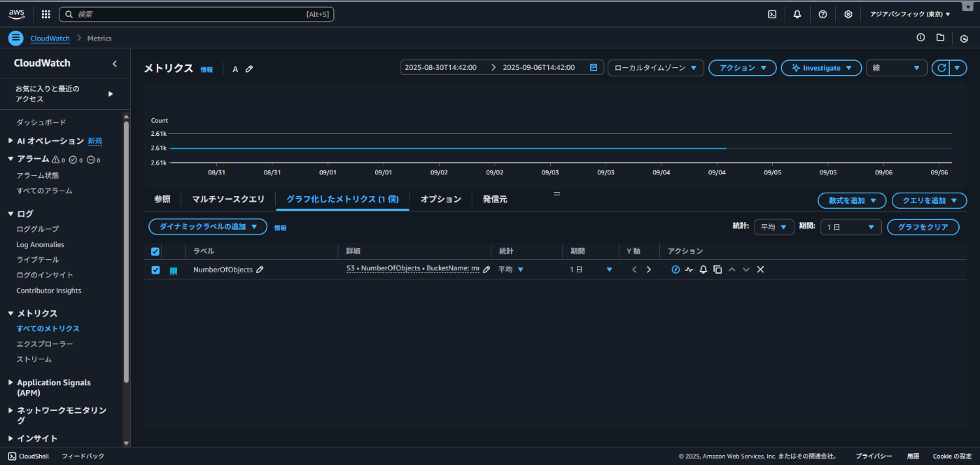Viewport: 980px width, 465px height.
Task: Toggle the select-all metrics header checkbox
Action: click(x=155, y=251)
